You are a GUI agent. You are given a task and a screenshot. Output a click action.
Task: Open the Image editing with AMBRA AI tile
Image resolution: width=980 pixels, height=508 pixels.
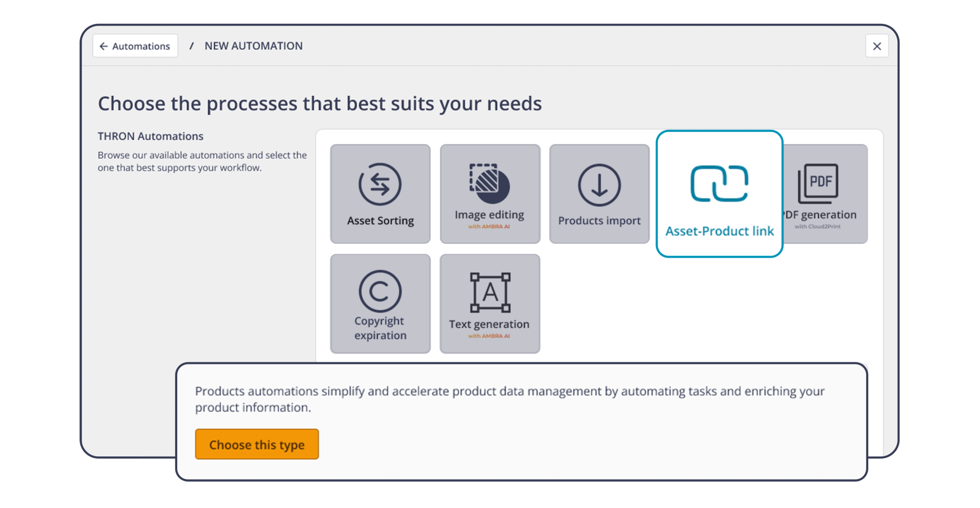[490, 193]
